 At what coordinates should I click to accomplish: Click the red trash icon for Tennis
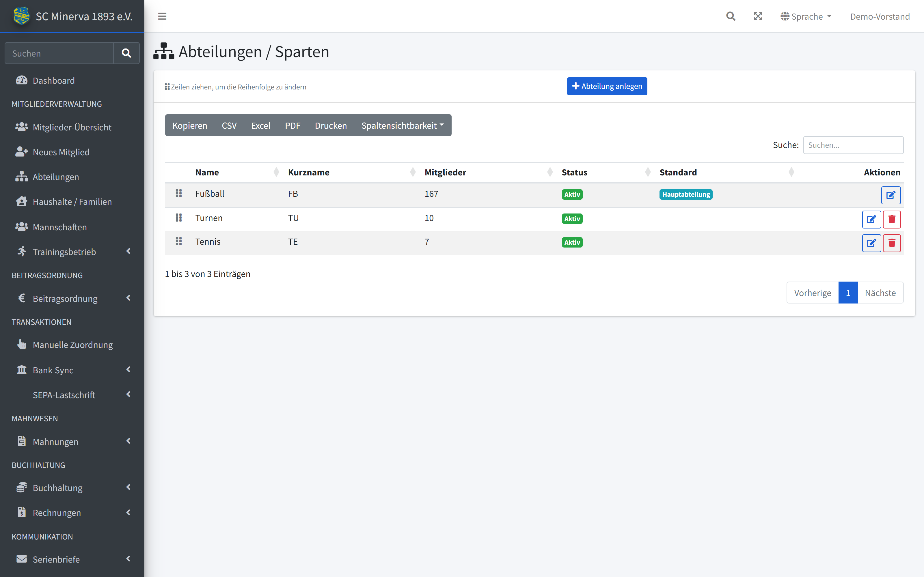(x=892, y=243)
